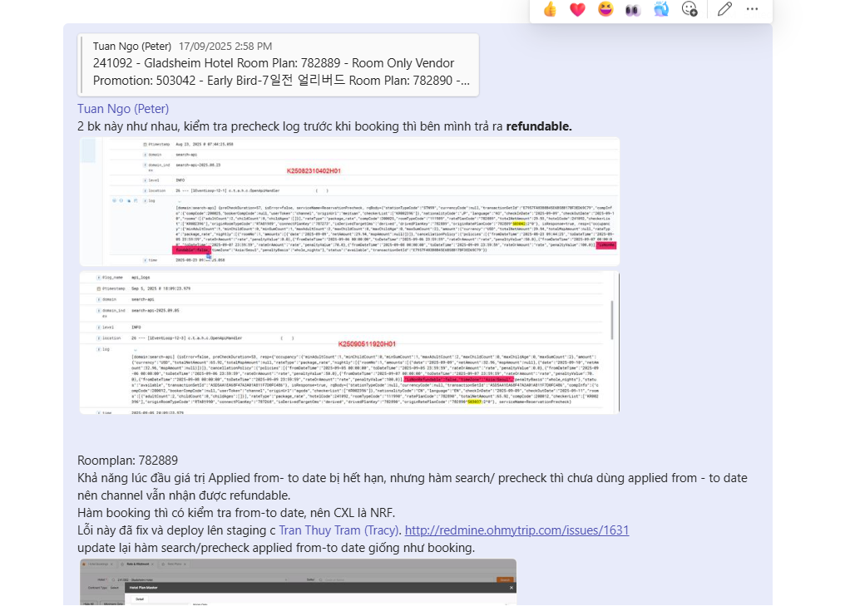Open the quoted message from Tuan Ngo
The height and width of the screenshot is (616, 845).
click(278, 65)
